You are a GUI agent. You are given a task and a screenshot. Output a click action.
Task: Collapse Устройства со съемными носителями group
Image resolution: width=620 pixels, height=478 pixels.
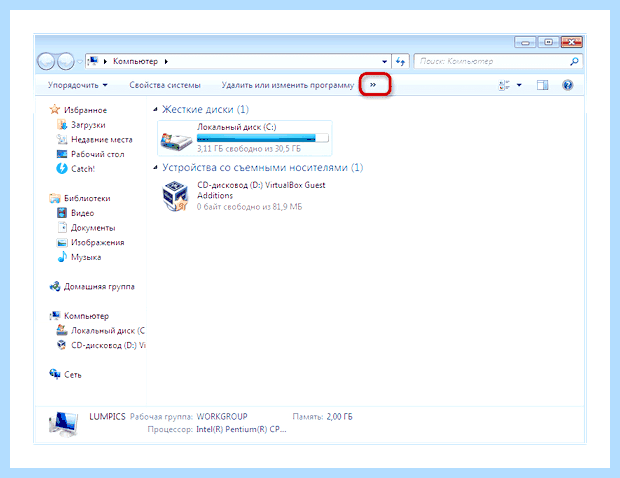coord(155,168)
